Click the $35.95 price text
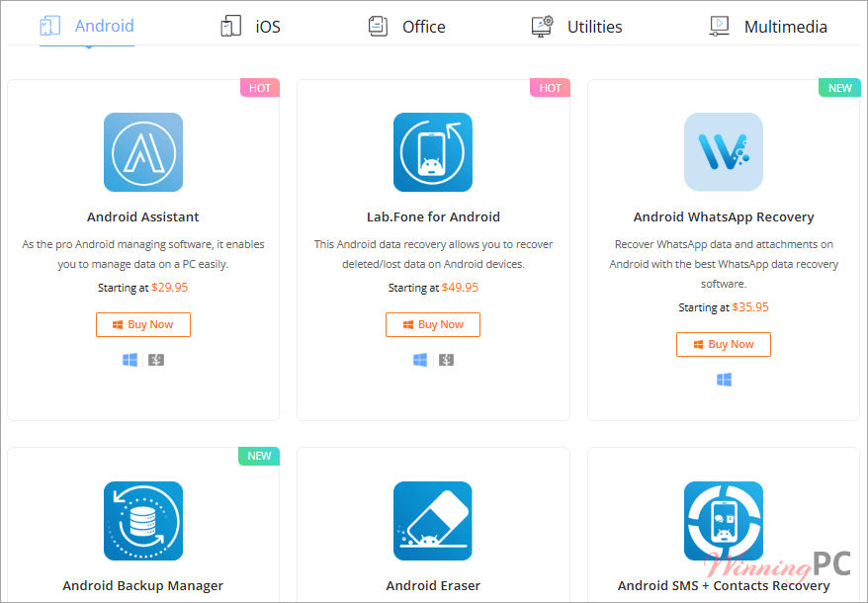The image size is (868, 603). coord(750,307)
